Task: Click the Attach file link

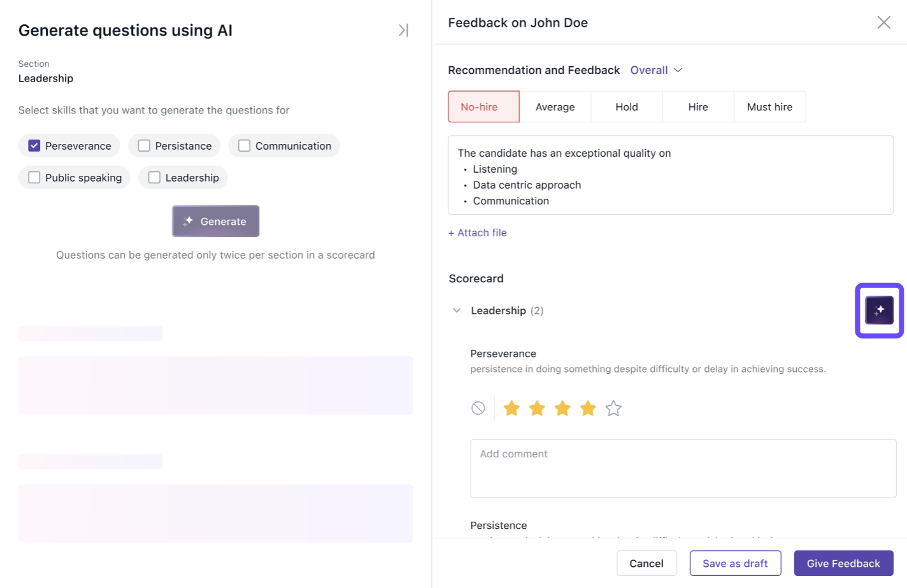Action: pyautogui.click(x=478, y=233)
